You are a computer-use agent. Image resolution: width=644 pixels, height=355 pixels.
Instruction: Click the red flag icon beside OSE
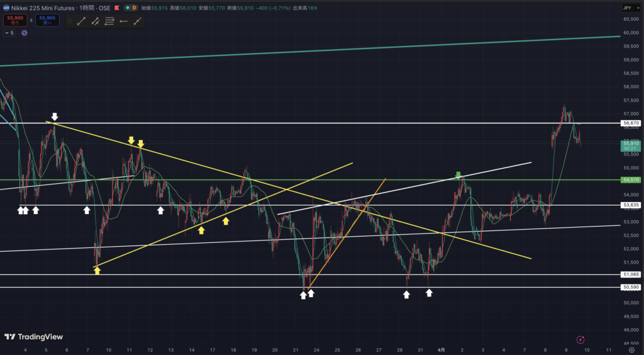point(118,8)
